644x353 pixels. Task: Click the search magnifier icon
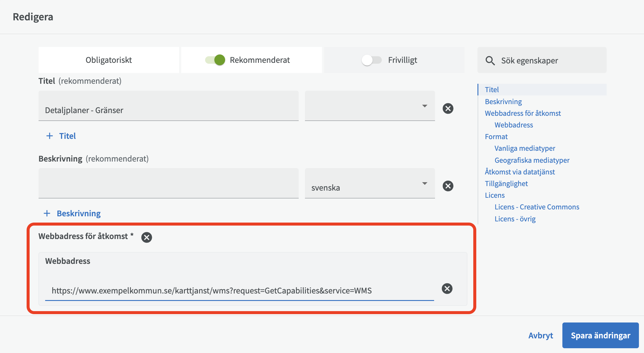[490, 60]
